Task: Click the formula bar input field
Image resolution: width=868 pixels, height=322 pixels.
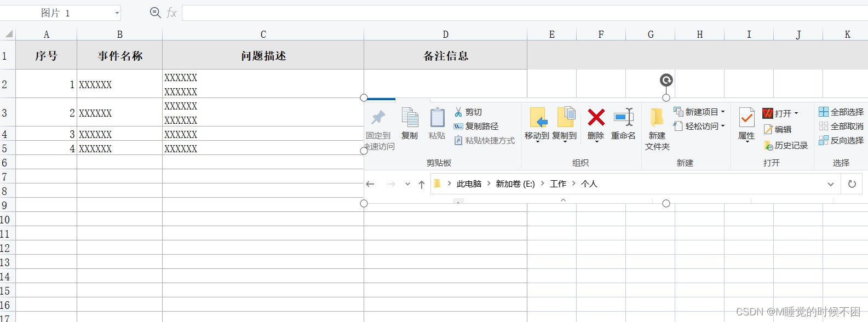Action: (525, 13)
